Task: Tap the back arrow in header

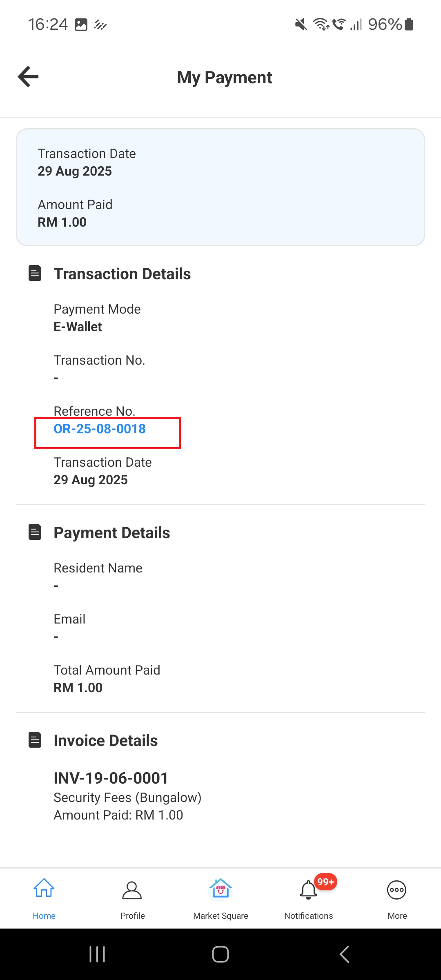Action: tap(28, 77)
